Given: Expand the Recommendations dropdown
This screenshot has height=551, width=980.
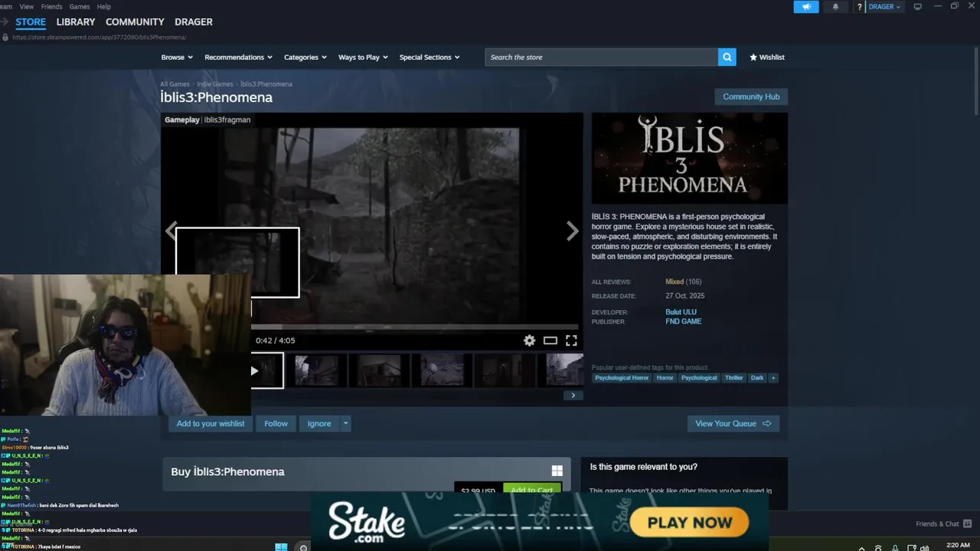Looking at the screenshot, I should point(238,57).
